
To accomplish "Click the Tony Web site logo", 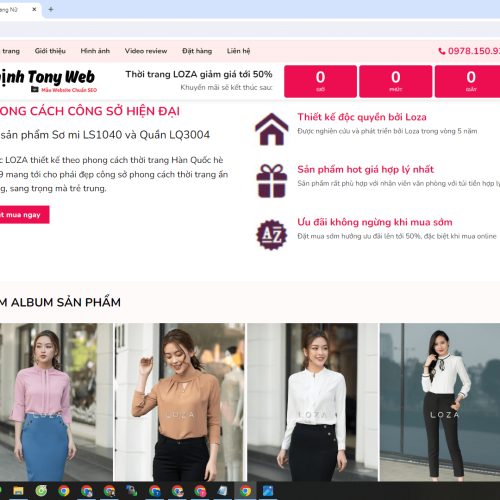I will [x=47, y=80].
